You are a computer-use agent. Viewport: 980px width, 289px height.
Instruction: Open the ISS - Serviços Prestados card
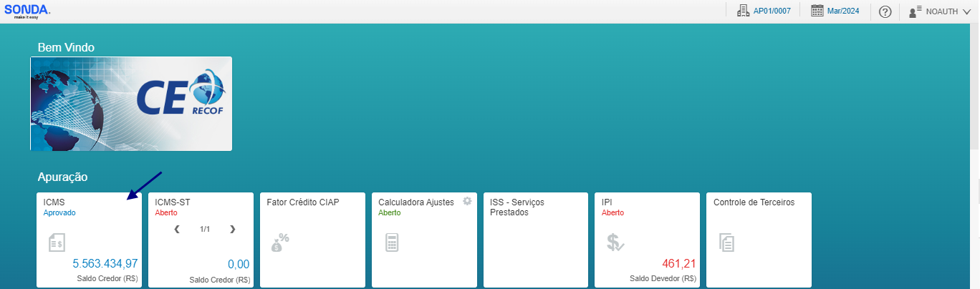click(x=537, y=240)
